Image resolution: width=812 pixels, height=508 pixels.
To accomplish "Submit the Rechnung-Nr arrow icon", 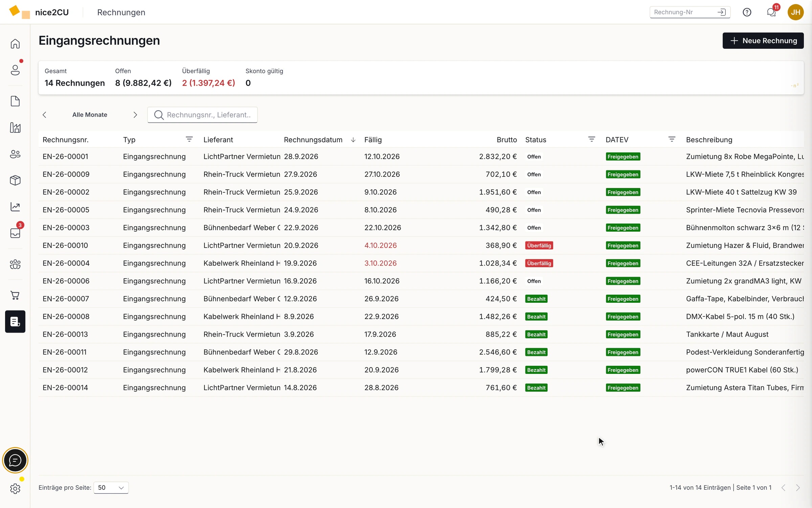I will click(722, 12).
